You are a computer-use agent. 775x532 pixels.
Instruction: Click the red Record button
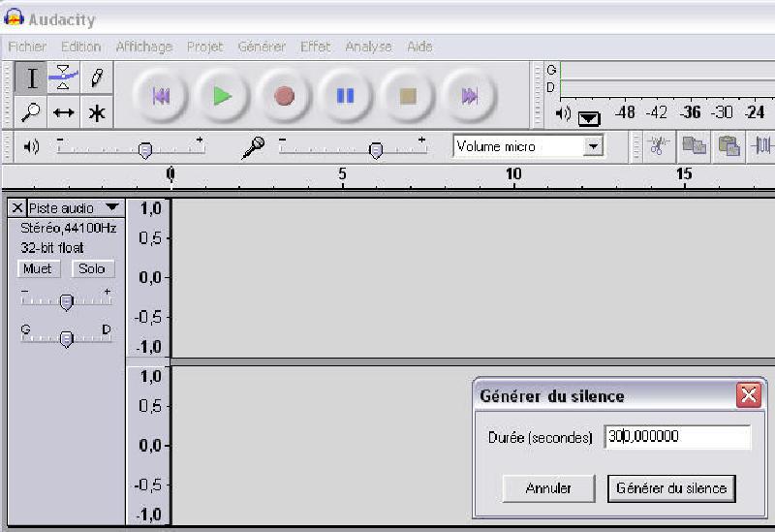click(x=284, y=96)
